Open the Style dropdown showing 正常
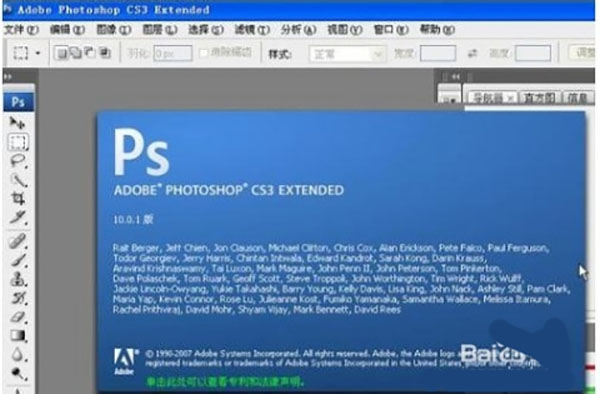Viewport: 600px width, 394px height. coord(347,54)
